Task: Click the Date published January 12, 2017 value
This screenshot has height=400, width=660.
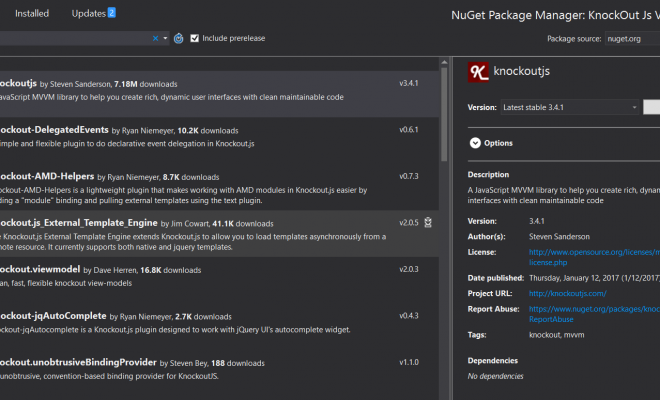Action: point(594,278)
